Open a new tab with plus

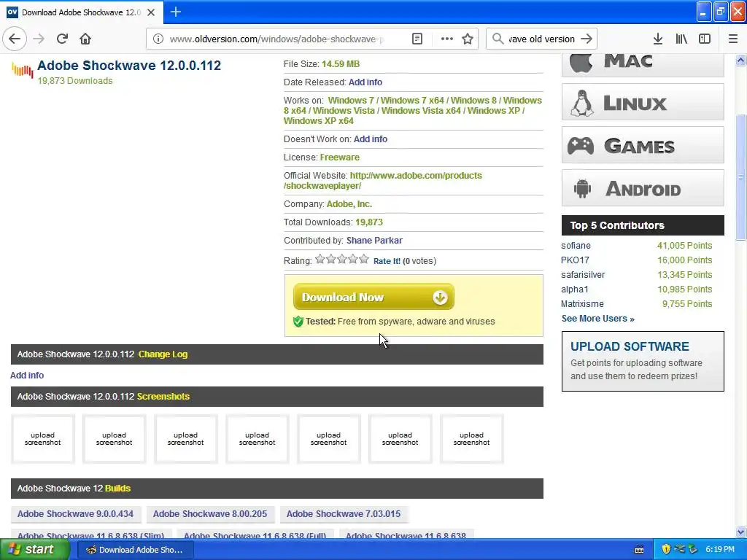(x=176, y=12)
